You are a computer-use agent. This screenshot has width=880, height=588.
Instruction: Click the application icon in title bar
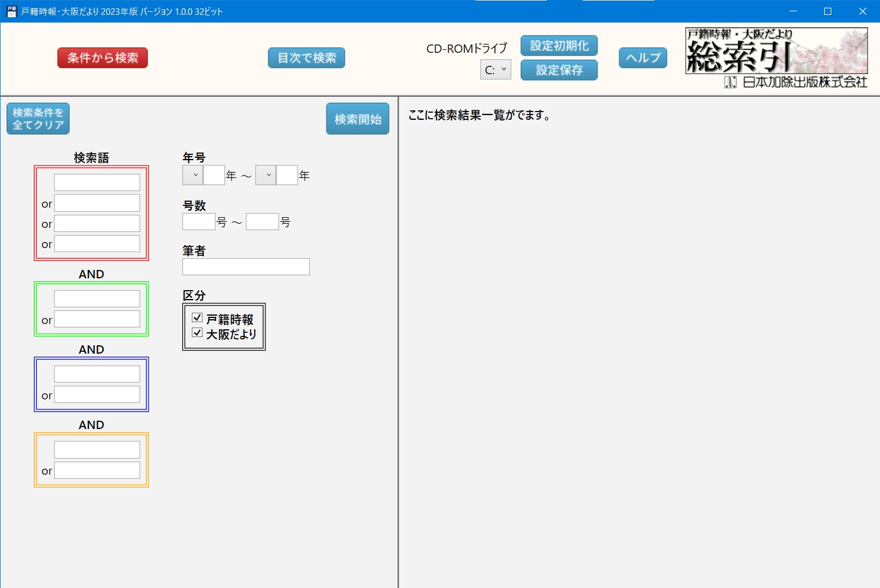point(11,11)
